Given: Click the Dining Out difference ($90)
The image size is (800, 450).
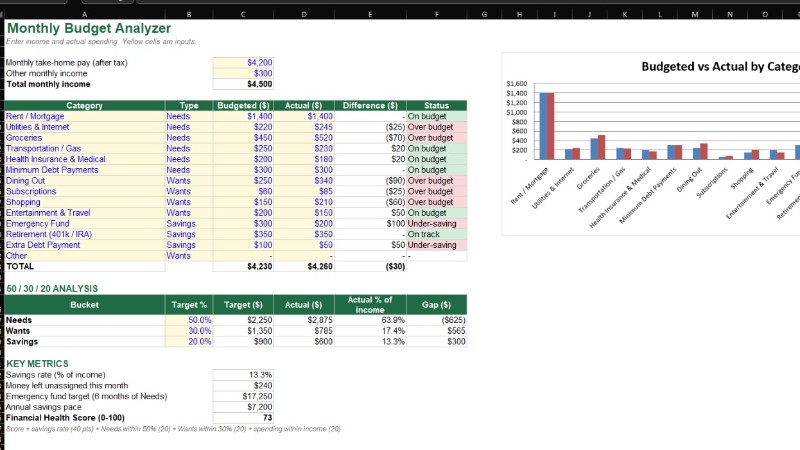Looking at the screenshot, I should 370,181.
